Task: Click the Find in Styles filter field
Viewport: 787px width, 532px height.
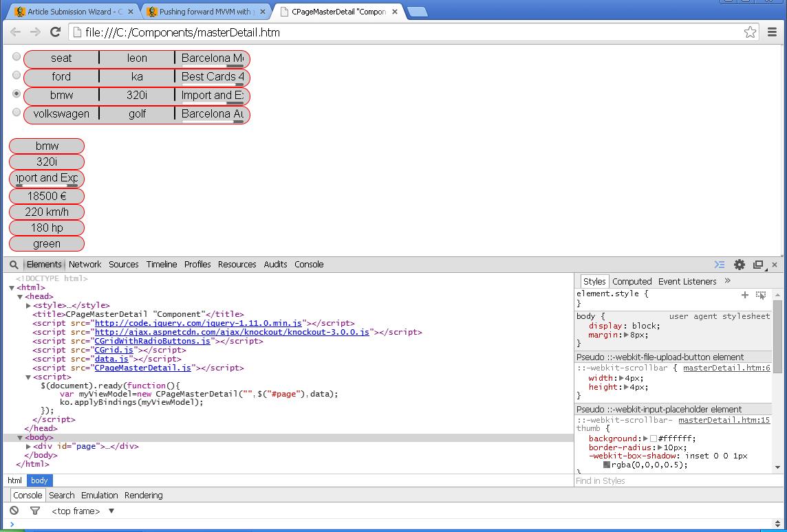Action: pyautogui.click(x=673, y=481)
